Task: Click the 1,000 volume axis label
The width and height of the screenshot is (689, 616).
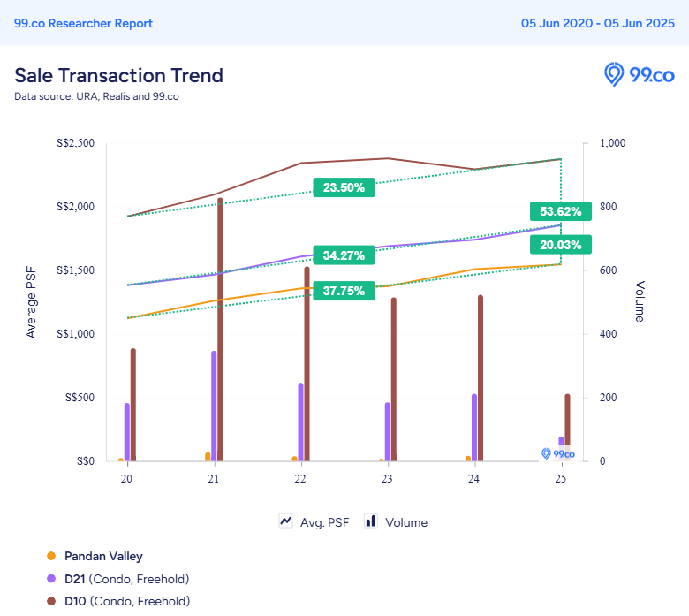Action: [612, 143]
